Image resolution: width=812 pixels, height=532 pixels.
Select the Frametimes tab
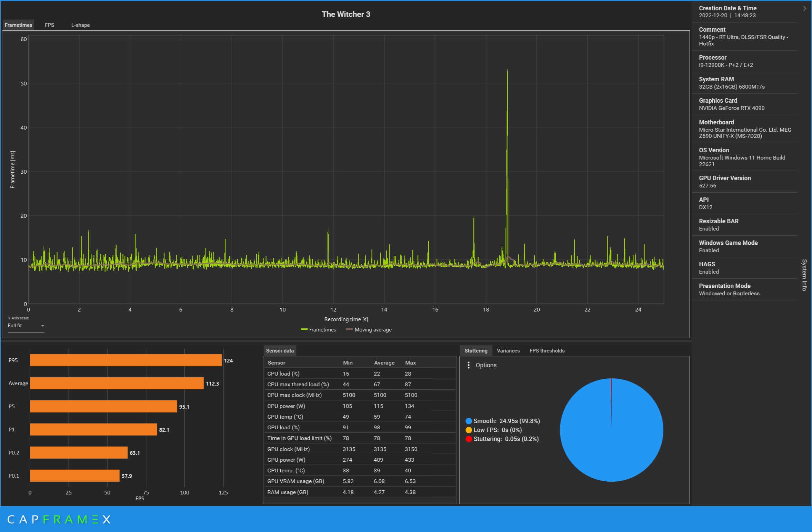coord(18,25)
